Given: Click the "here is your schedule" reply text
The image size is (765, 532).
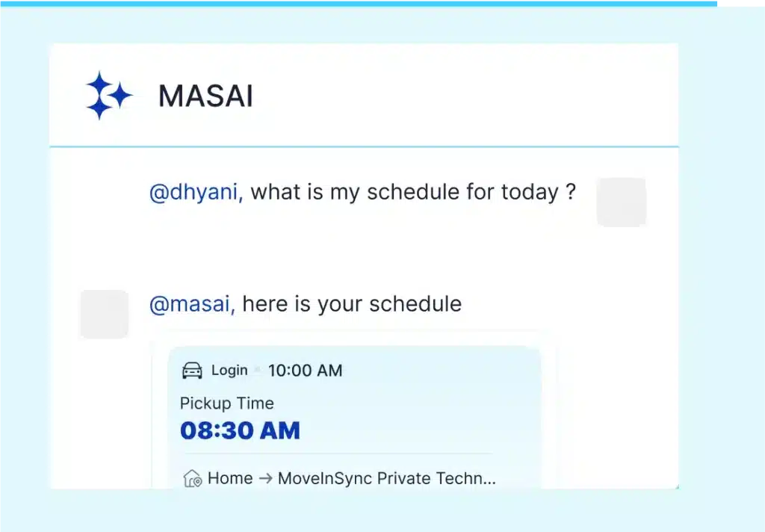Looking at the screenshot, I should coord(352,304).
